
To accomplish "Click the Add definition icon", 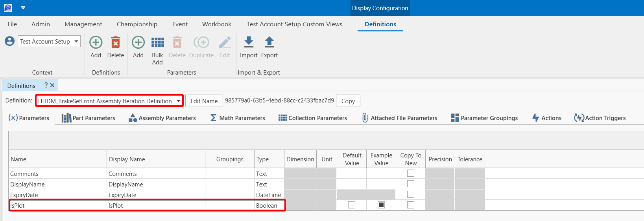I will pyautogui.click(x=96, y=42).
